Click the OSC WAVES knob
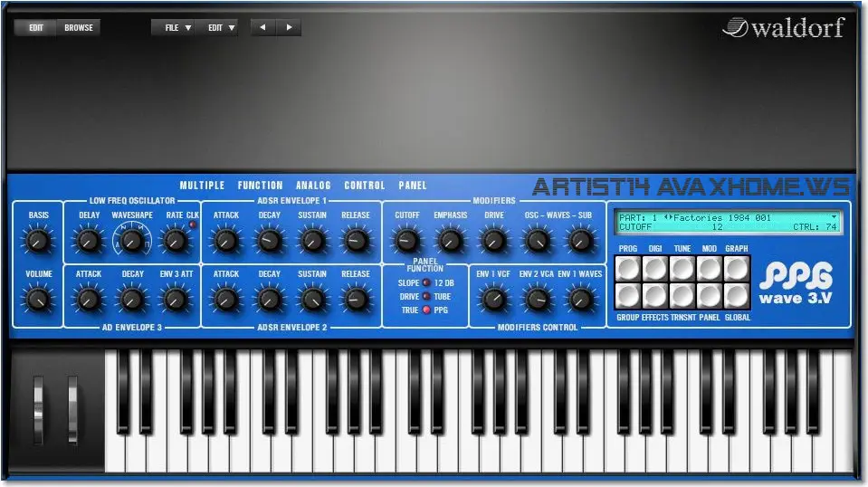Screen dimensions: 868x487 click(537, 241)
